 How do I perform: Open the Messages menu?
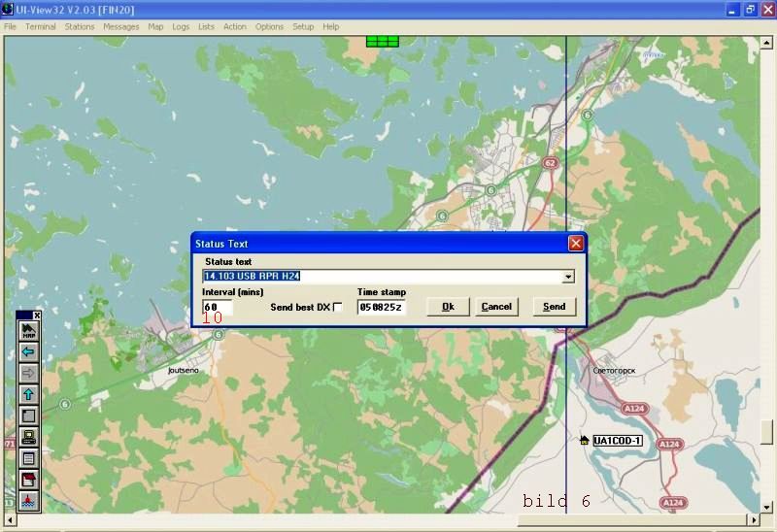click(x=120, y=27)
